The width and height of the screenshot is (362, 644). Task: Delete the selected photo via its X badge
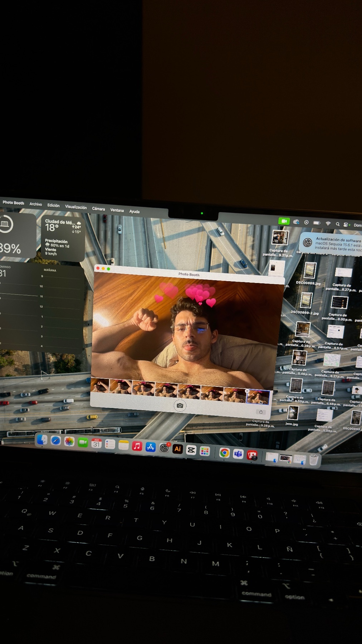click(x=247, y=391)
